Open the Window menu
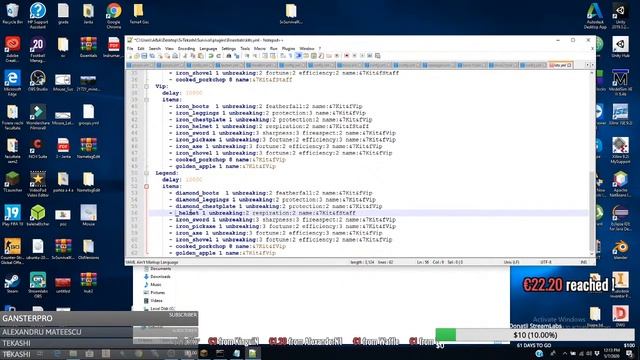640x360 pixels. point(307,49)
